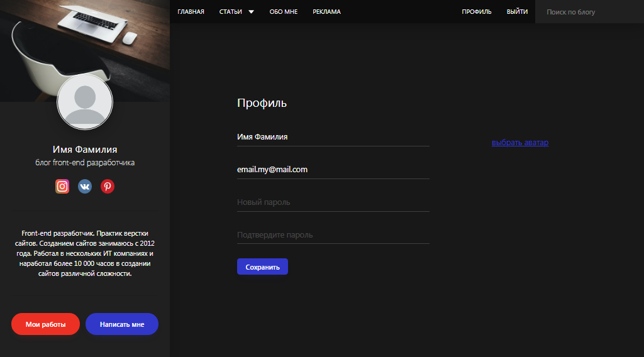Click the default avatar placeholder image
Image resolution: width=644 pixels, height=357 pixels.
(x=85, y=102)
